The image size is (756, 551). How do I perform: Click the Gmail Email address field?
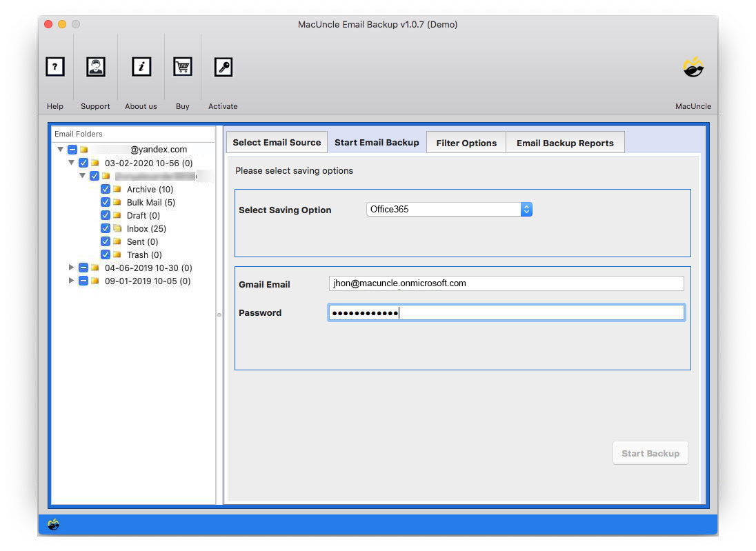point(506,283)
